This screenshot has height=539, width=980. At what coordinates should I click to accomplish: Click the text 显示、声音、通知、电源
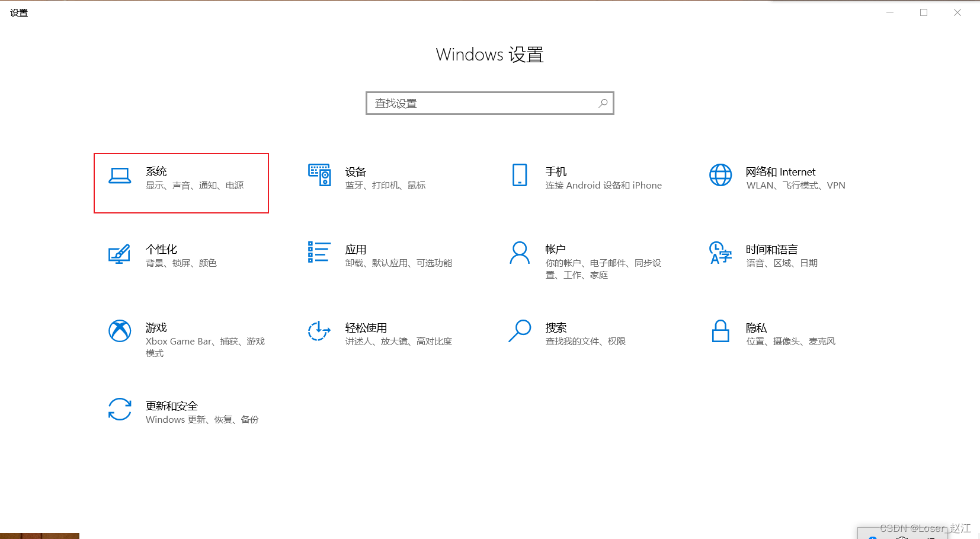click(195, 186)
